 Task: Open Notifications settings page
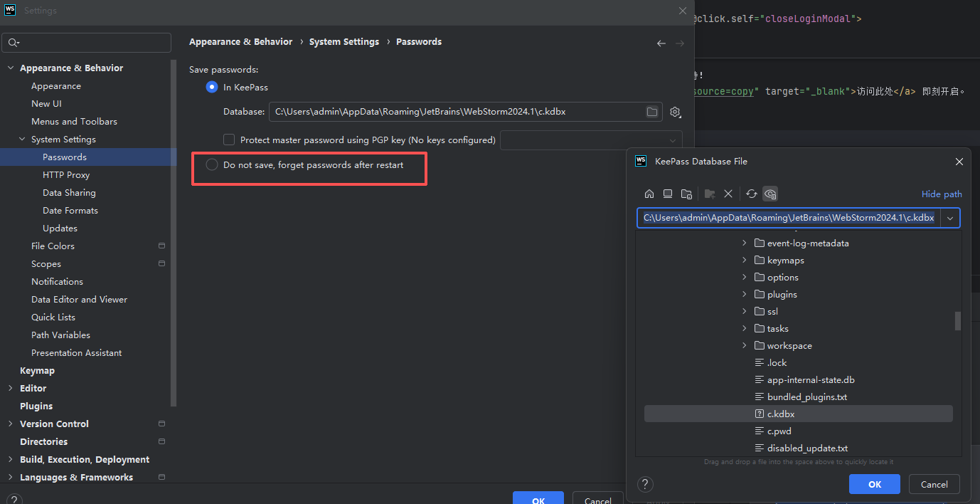(x=57, y=281)
